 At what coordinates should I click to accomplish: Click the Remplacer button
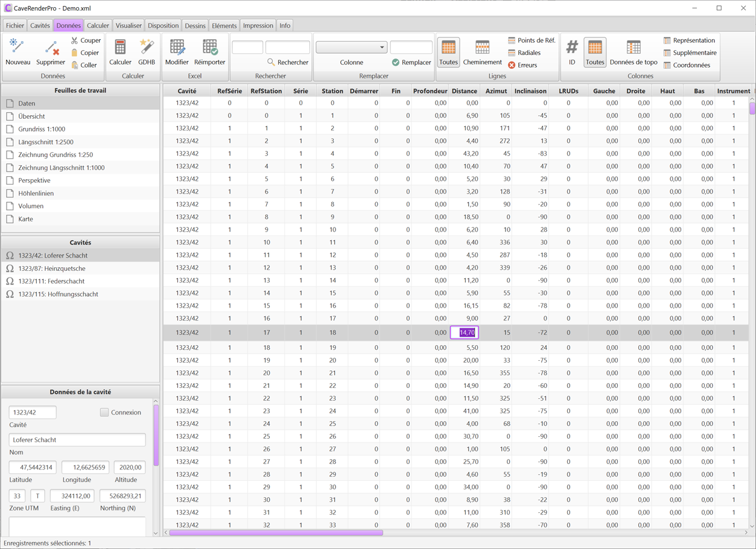coord(411,62)
